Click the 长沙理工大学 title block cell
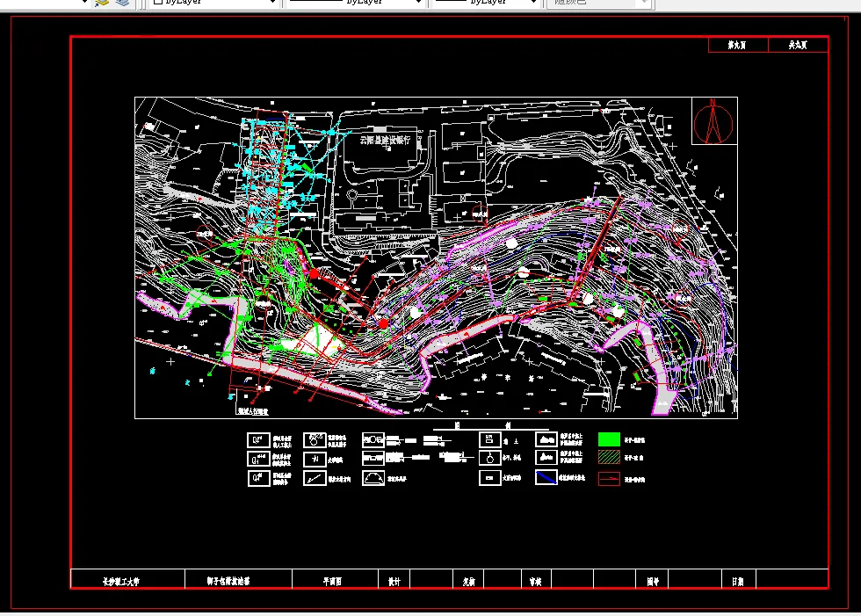This screenshot has height=616, width=861. click(128, 580)
